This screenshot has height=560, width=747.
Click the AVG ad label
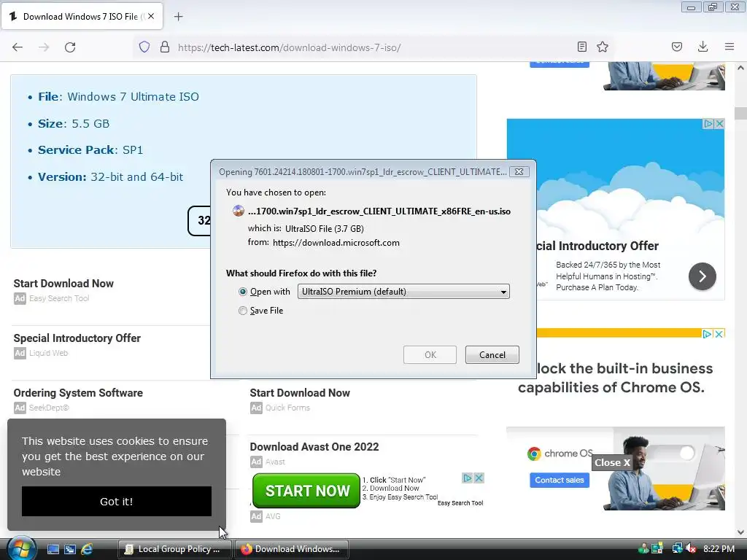click(273, 516)
